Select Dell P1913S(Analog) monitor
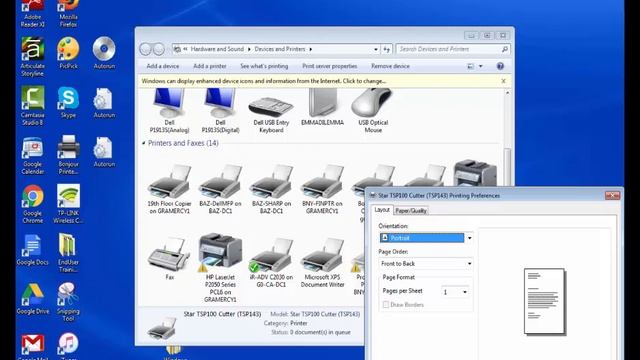The image size is (640, 360). tap(169, 111)
